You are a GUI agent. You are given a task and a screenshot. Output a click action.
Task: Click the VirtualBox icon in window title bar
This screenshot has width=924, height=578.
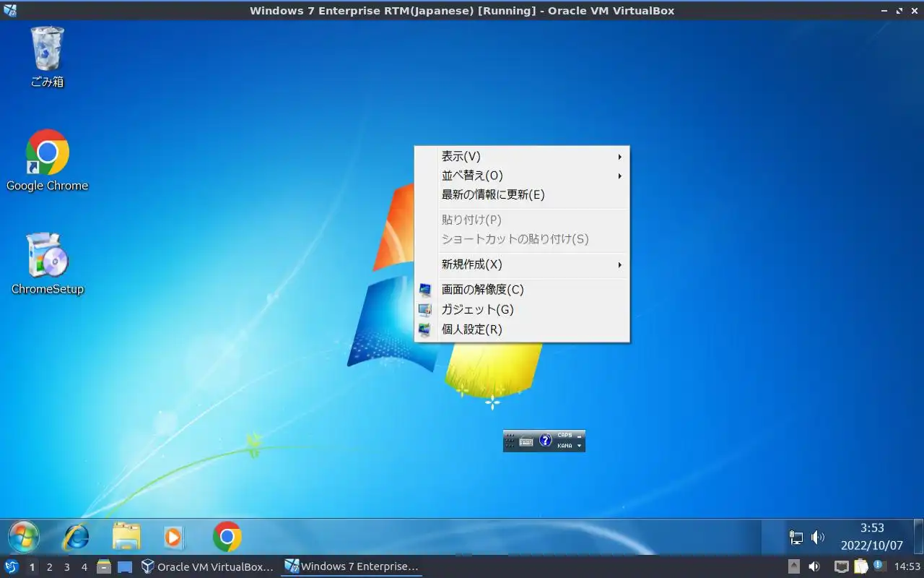click(10, 10)
